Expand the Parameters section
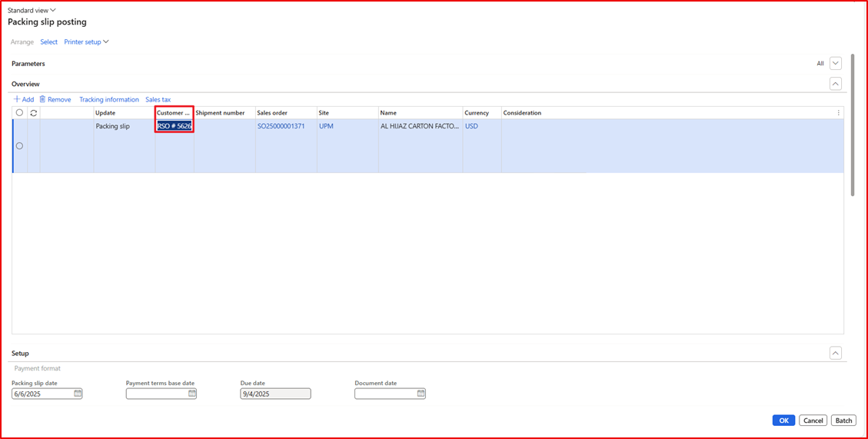The image size is (868, 439). click(835, 64)
